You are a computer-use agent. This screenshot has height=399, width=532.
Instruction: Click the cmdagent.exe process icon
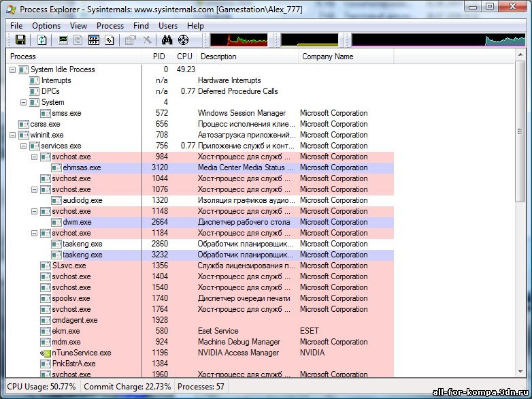pos(46,321)
